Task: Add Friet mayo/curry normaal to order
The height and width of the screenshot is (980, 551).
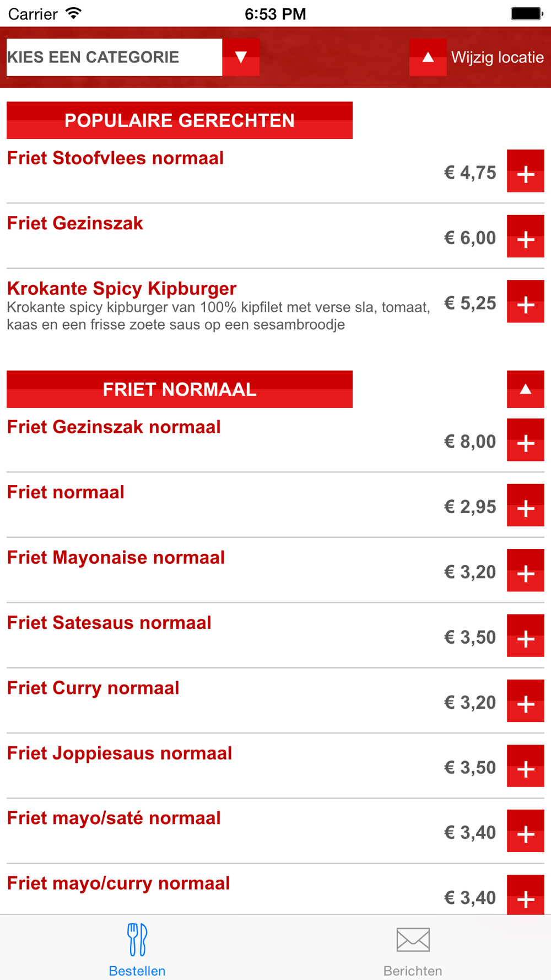Action: (525, 896)
